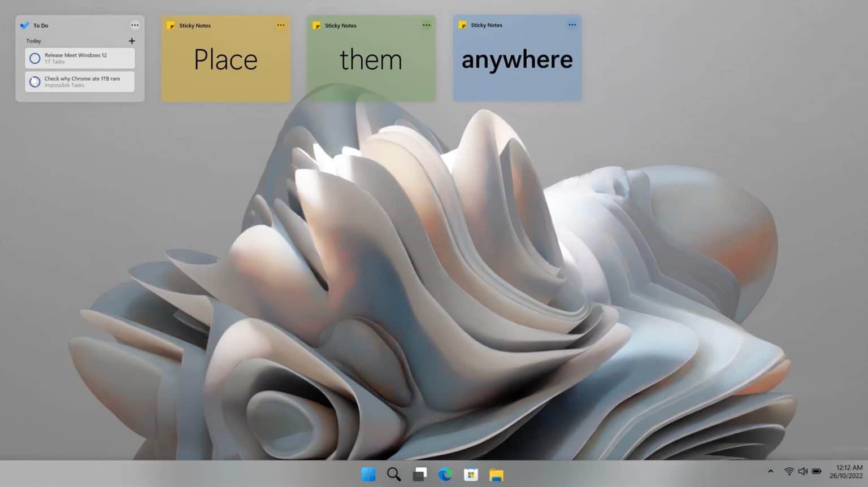
Task: Launch the Microsoft Store
Action: point(471,475)
